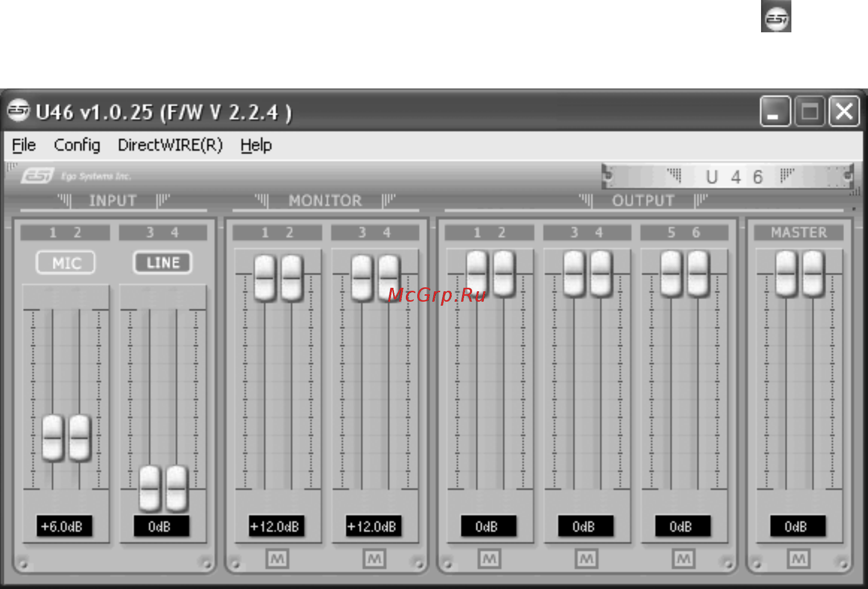The height and width of the screenshot is (589, 868).
Task: Click the output 5 6 channel header
Action: [684, 233]
